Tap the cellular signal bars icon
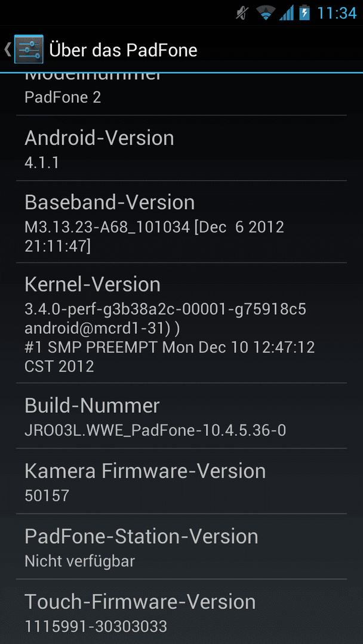Image resolution: width=363 pixels, height=644 pixels. pyautogui.click(x=287, y=13)
